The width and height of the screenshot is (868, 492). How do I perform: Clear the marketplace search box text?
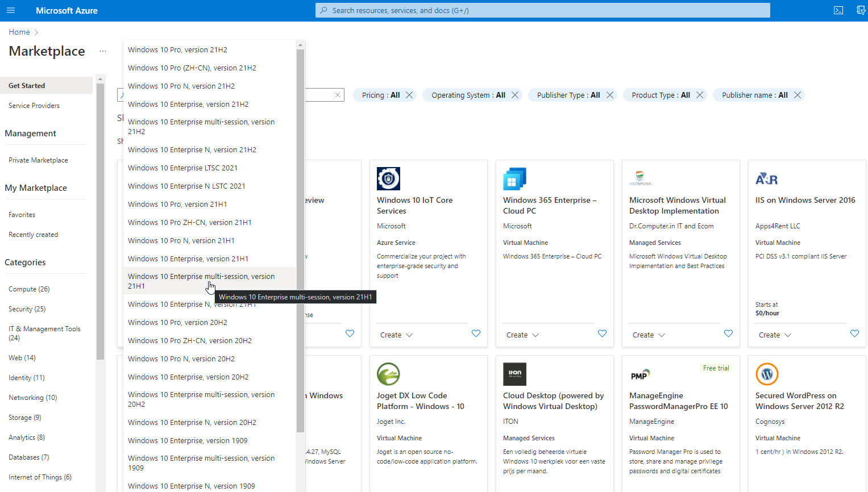pos(338,95)
